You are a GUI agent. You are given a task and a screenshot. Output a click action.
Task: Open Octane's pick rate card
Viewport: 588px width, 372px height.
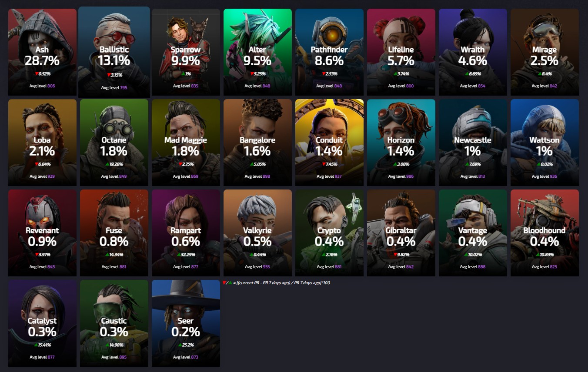114,143
